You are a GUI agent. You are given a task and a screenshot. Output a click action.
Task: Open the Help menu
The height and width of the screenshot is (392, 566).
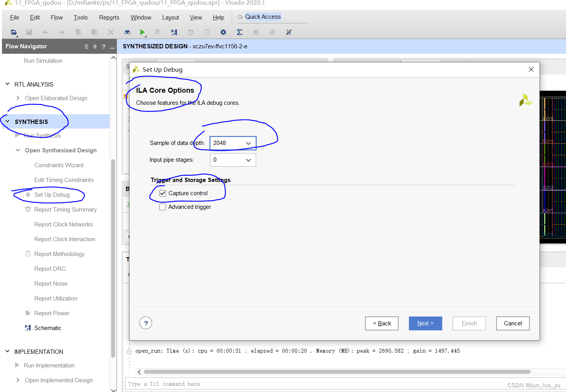pos(218,18)
